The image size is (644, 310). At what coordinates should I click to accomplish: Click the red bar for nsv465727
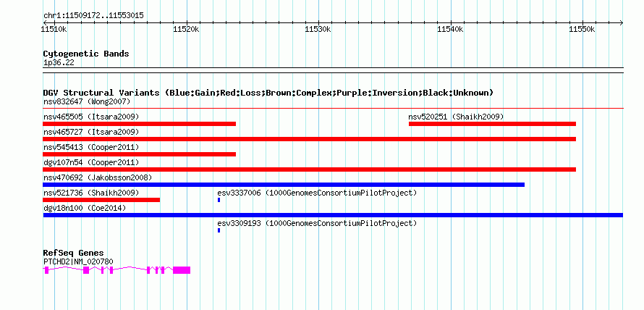point(309,139)
